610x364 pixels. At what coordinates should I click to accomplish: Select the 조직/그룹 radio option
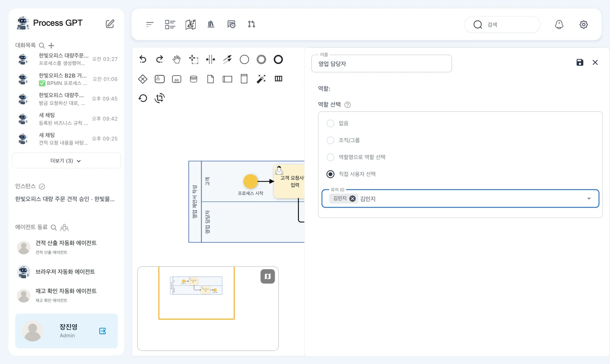click(331, 140)
